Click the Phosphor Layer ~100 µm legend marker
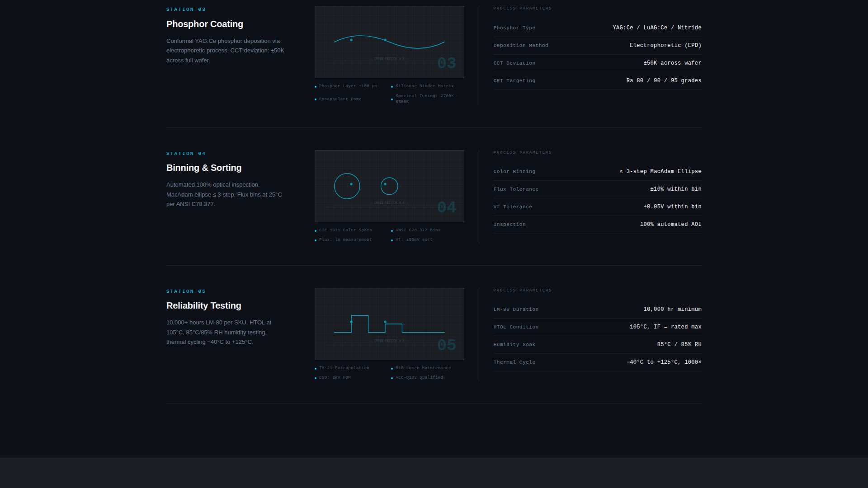Image resolution: width=868 pixels, height=488 pixels. [x=316, y=86]
